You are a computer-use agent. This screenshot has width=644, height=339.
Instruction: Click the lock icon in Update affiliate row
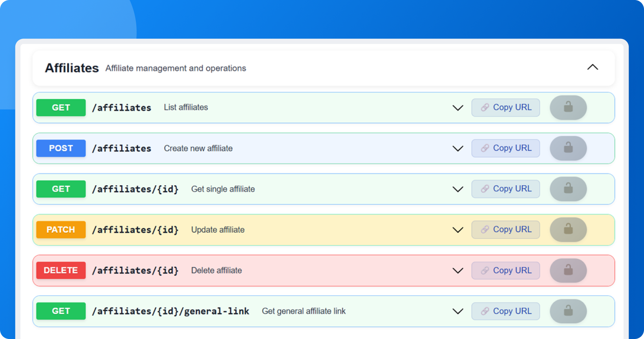pyautogui.click(x=568, y=230)
